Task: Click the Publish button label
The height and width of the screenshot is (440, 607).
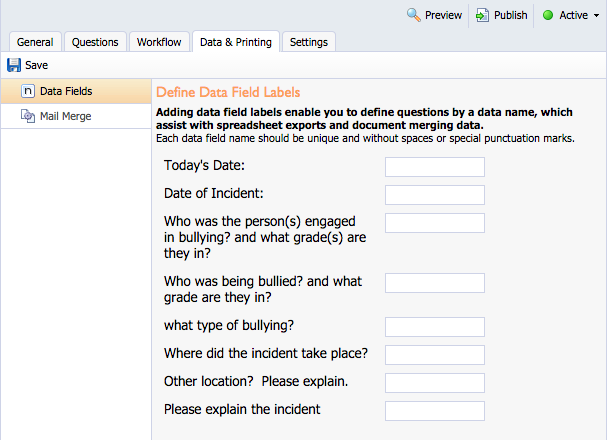Action: click(x=511, y=15)
